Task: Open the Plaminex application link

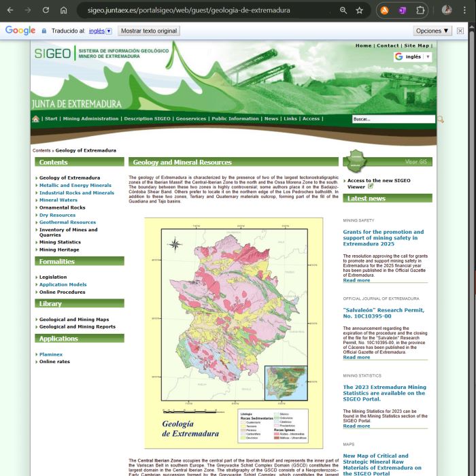Action: 51,354
